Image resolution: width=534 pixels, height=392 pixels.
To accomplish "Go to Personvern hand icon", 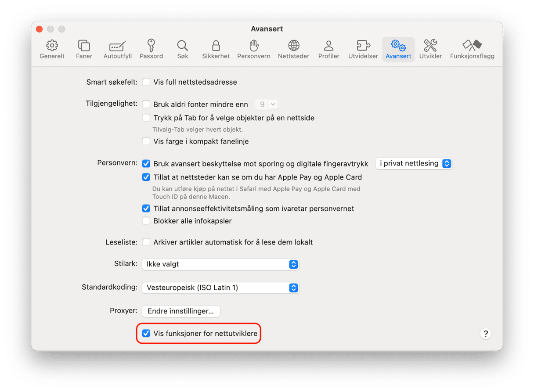I will (x=253, y=49).
